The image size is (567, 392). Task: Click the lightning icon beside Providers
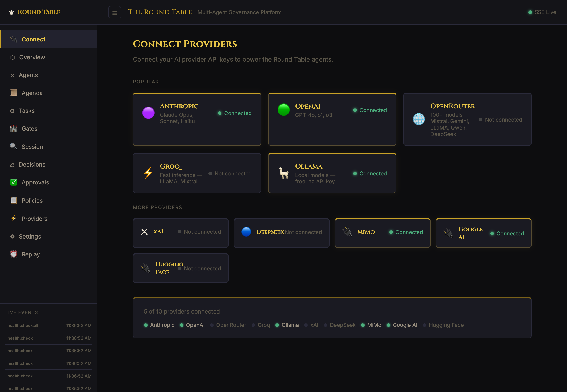[x=14, y=218]
